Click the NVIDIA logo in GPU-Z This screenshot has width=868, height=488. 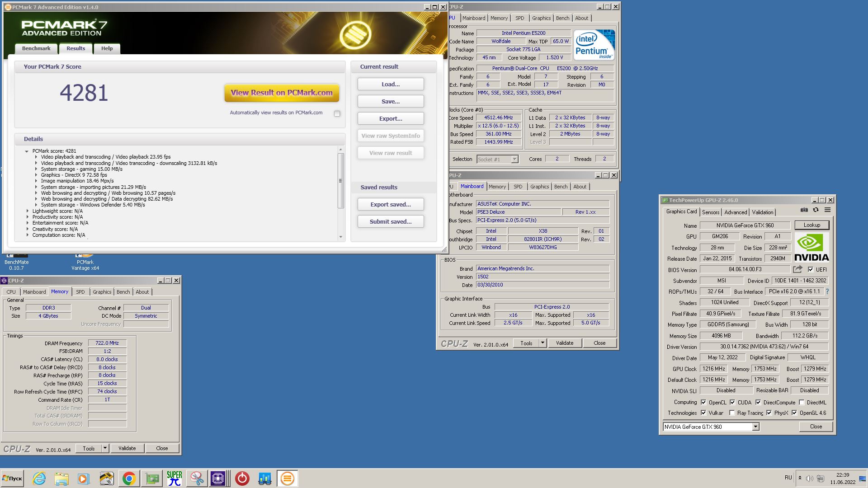[x=811, y=248]
